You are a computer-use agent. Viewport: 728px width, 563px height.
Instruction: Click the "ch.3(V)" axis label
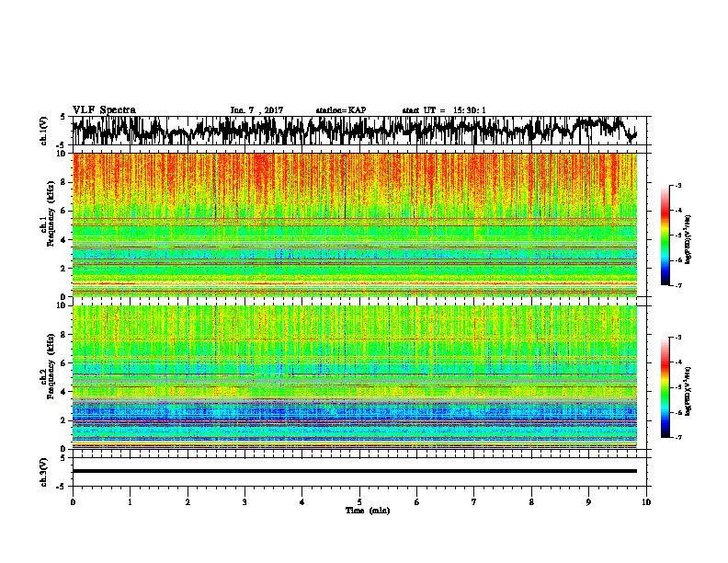(x=43, y=472)
